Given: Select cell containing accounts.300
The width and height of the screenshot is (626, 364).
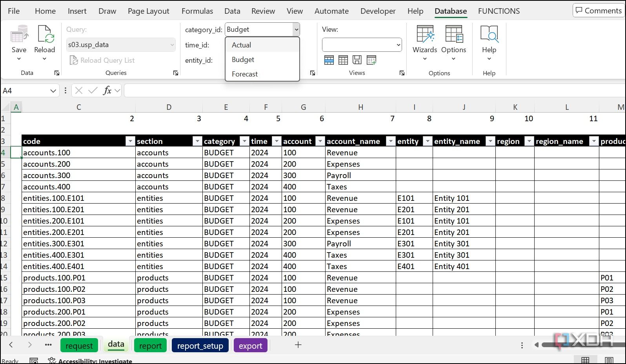Looking at the screenshot, I should [78, 175].
